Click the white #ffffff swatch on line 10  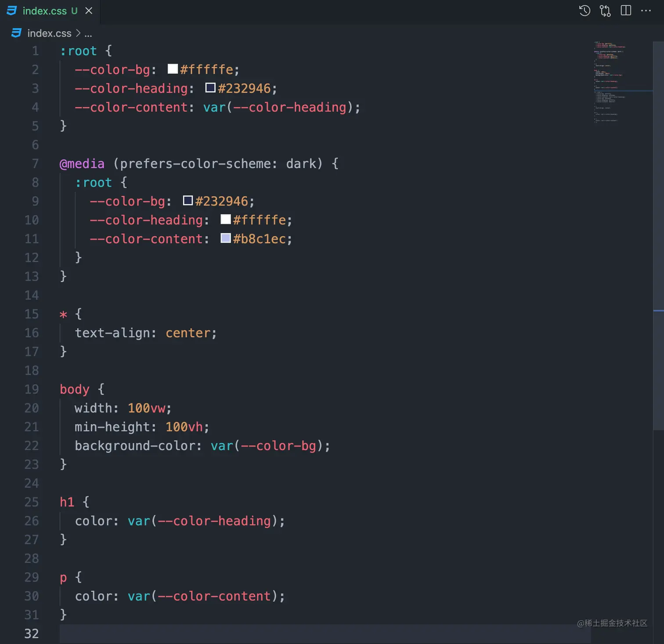coord(225,219)
